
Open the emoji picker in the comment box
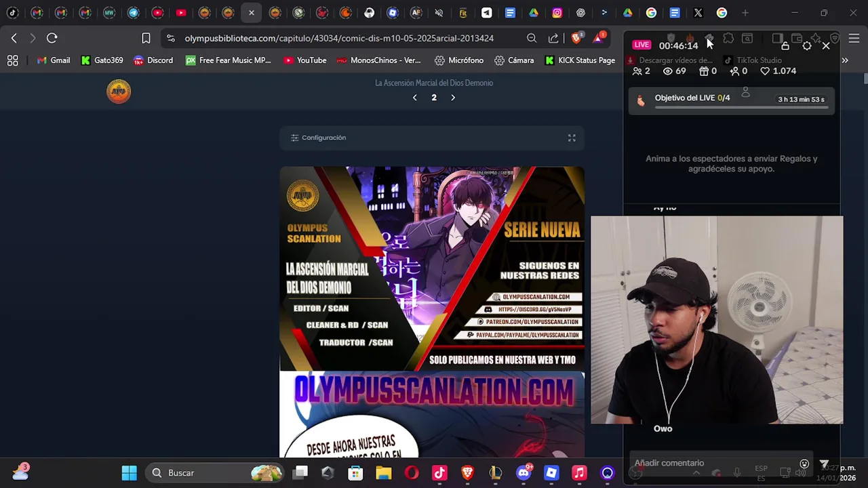[804, 464]
